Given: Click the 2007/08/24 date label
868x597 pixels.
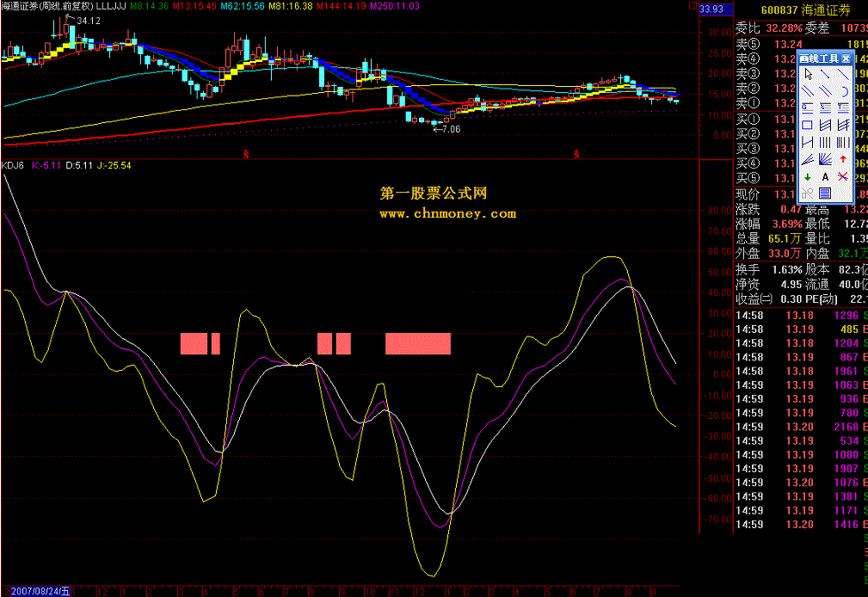Looking at the screenshot, I should point(40,591).
